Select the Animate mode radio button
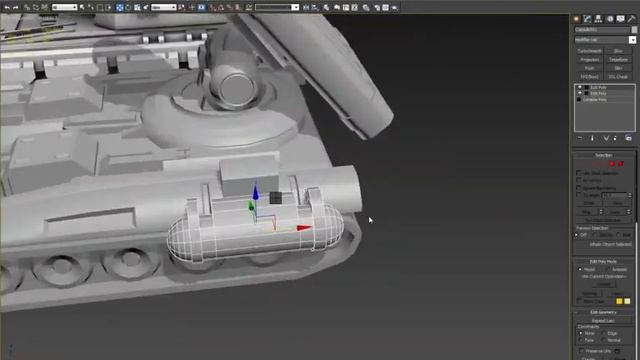The height and width of the screenshot is (360, 640). click(608, 269)
